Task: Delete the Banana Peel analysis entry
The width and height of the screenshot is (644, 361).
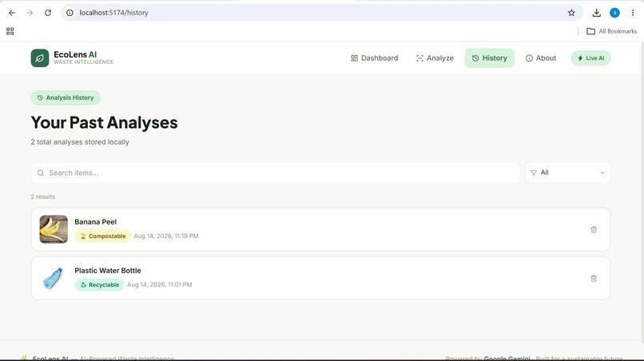Action: click(594, 229)
